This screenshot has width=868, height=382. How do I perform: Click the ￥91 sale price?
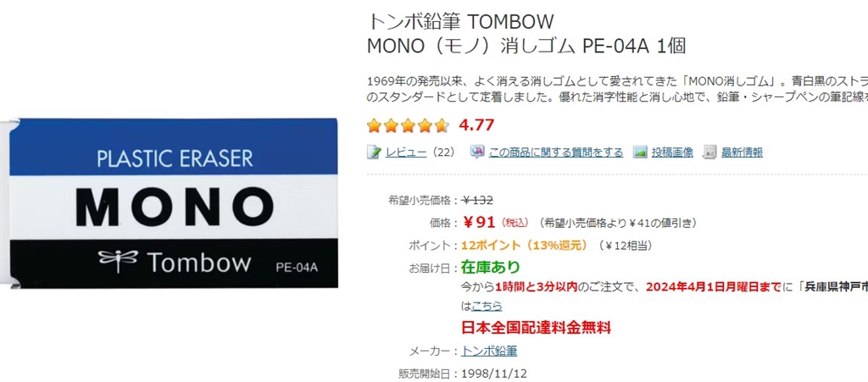point(480,223)
